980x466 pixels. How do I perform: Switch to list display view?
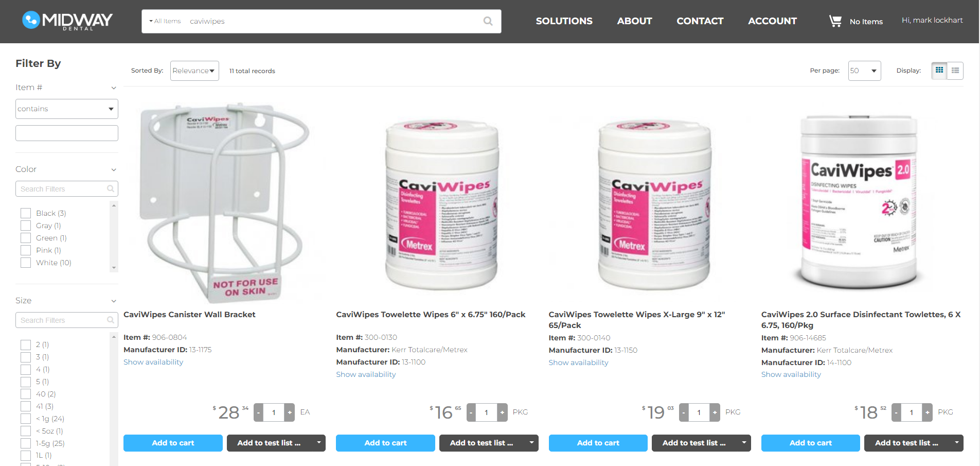click(x=955, y=71)
